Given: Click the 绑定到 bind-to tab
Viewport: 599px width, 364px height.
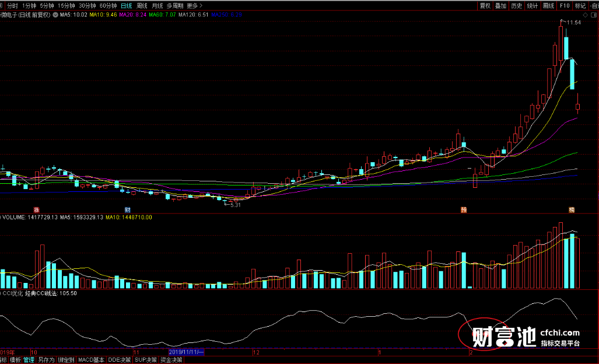Looking at the screenshot, I should click(66, 360).
